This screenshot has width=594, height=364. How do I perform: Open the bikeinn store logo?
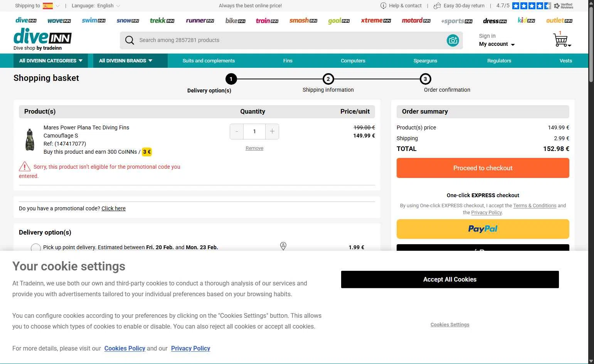pyautogui.click(x=236, y=20)
